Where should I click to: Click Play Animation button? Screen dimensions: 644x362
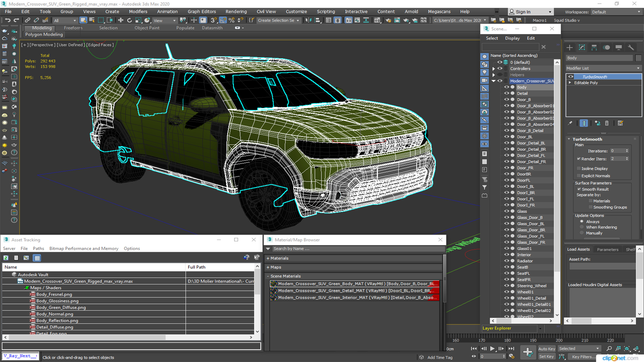click(492, 349)
